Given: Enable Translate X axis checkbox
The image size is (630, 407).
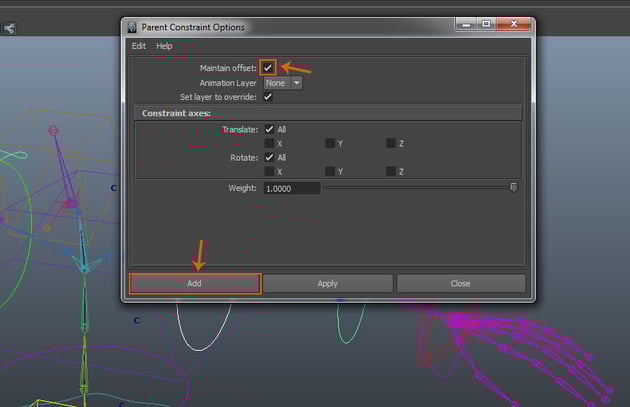Looking at the screenshot, I should (x=269, y=143).
